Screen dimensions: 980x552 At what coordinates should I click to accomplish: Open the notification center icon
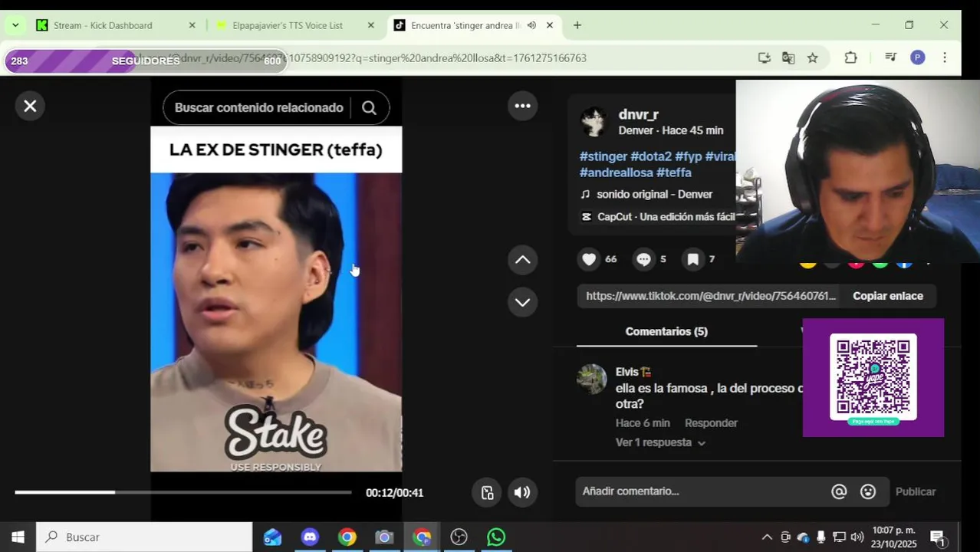(x=937, y=537)
